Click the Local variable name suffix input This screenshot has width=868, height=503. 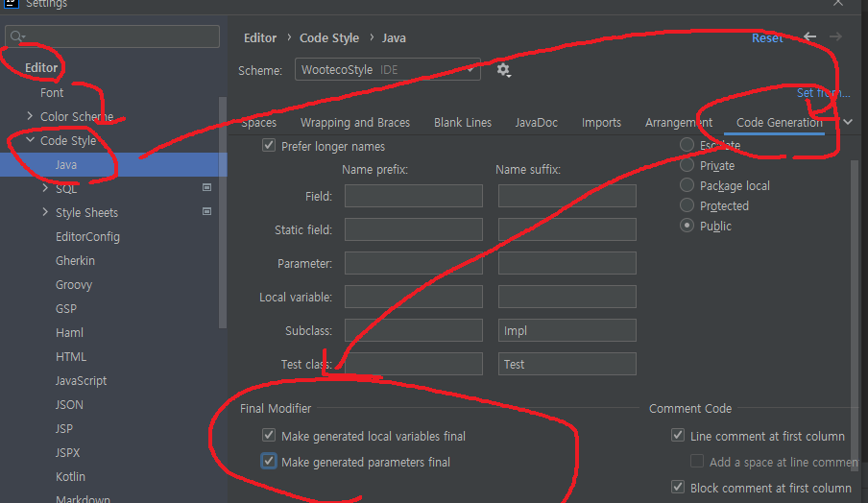[x=567, y=297]
